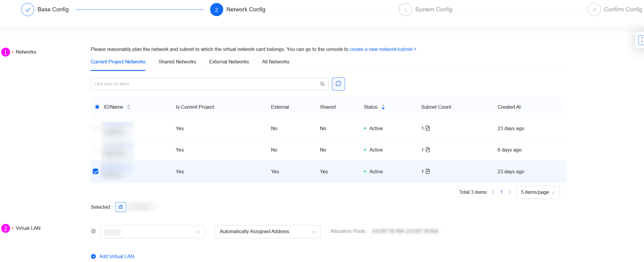Click the step 3 System Config circle

pyautogui.click(x=405, y=10)
